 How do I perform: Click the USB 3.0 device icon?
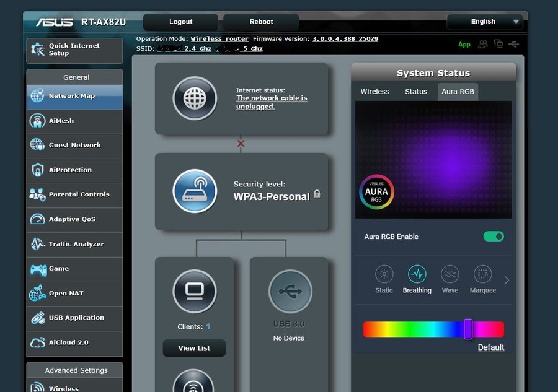290,292
